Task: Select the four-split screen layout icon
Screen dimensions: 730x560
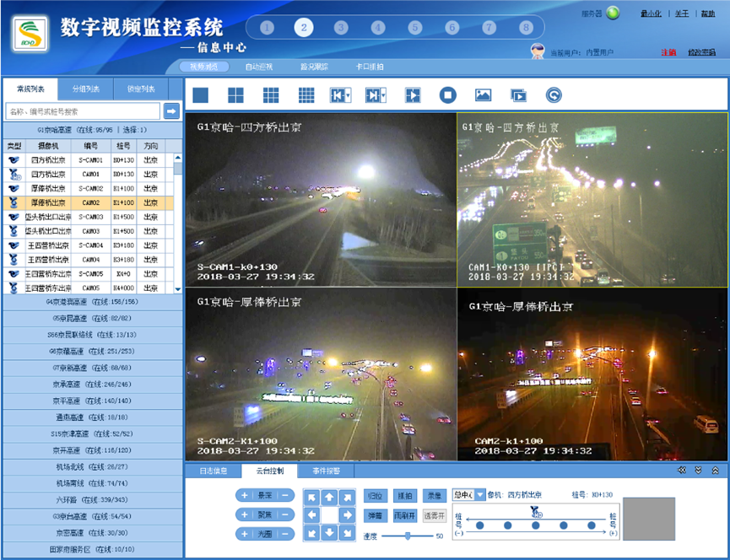Action: [235, 95]
